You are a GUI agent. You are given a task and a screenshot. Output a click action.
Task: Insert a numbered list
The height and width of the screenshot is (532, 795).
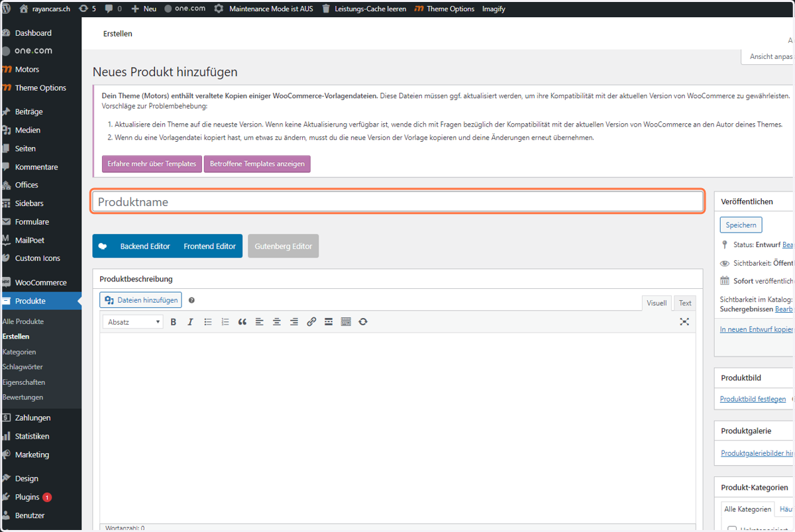(x=225, y=322)
